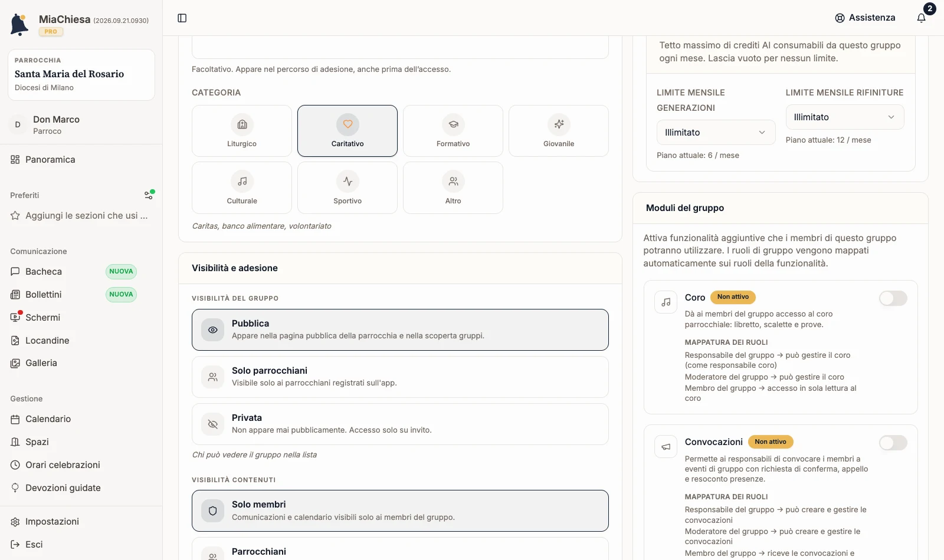Click the PRO plan badge
The width and height of the screenshot is (944, 560).
pyautogui.click(x=51, y=32)
